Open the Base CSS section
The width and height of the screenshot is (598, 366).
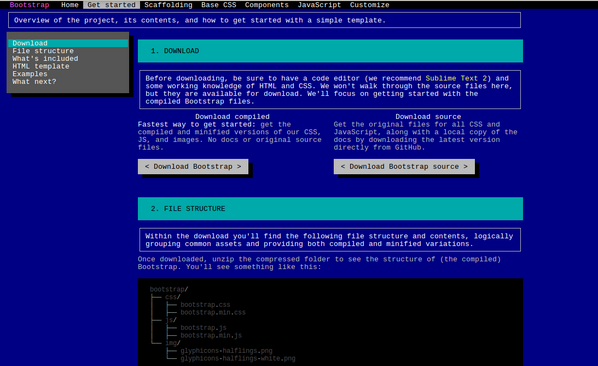[x=219, y=5]
